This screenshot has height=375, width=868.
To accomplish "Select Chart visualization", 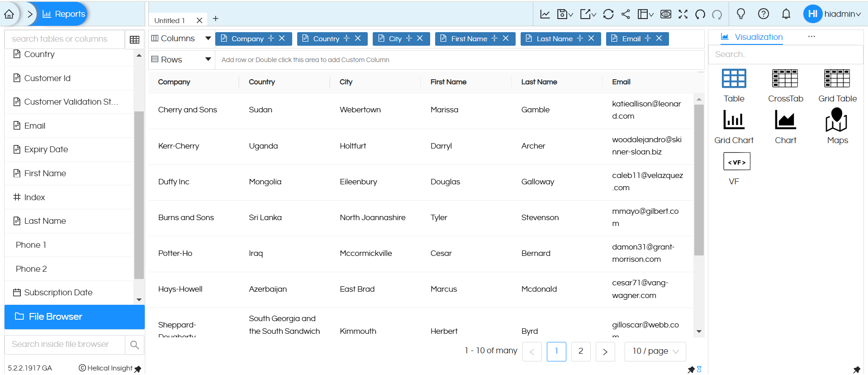I will tap(785, 127).
